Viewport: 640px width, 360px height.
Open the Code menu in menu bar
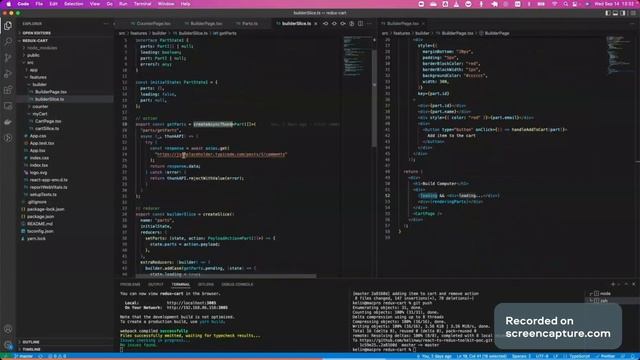pos(23,4)
